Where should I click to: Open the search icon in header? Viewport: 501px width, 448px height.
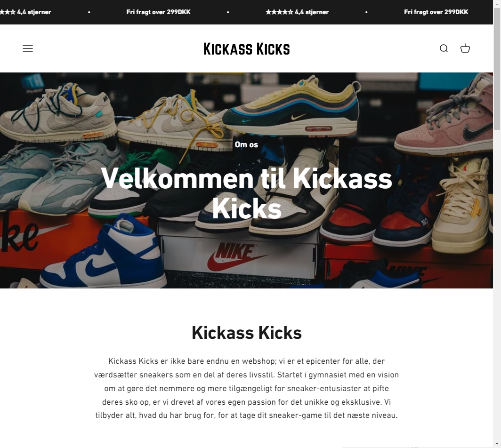pos(444,48)
